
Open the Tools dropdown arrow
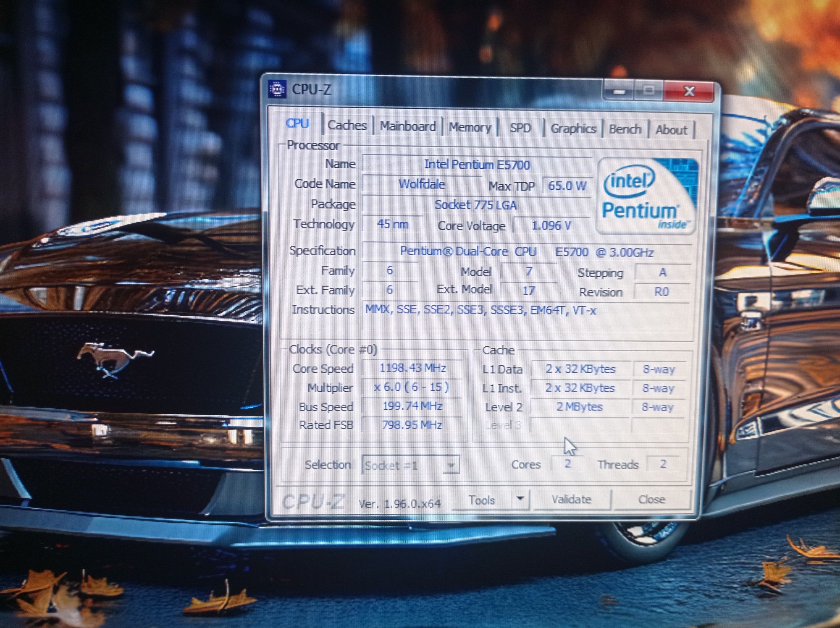520,499
